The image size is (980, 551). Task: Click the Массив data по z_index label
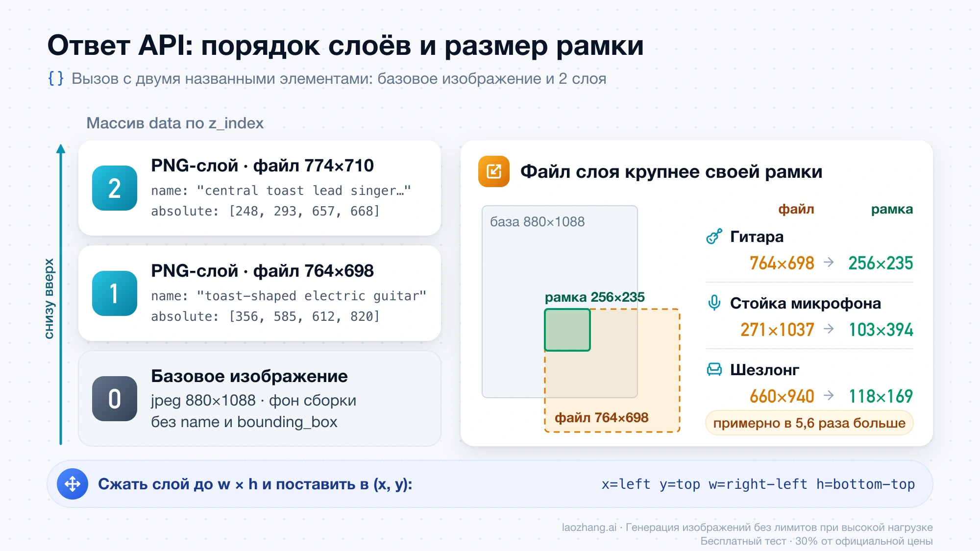(x=175, y=123)
